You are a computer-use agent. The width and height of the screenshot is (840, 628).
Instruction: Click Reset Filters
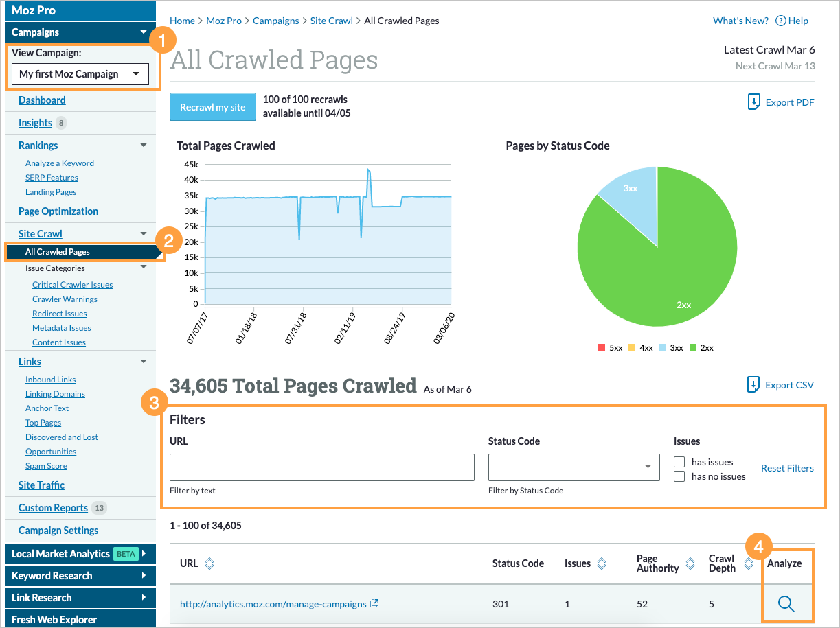787,468
